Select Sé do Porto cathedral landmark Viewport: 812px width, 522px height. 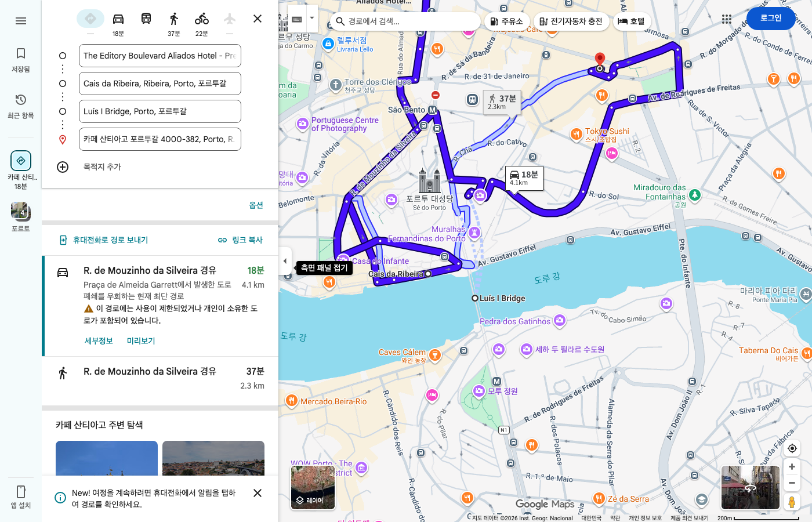[x=430, y=181]
